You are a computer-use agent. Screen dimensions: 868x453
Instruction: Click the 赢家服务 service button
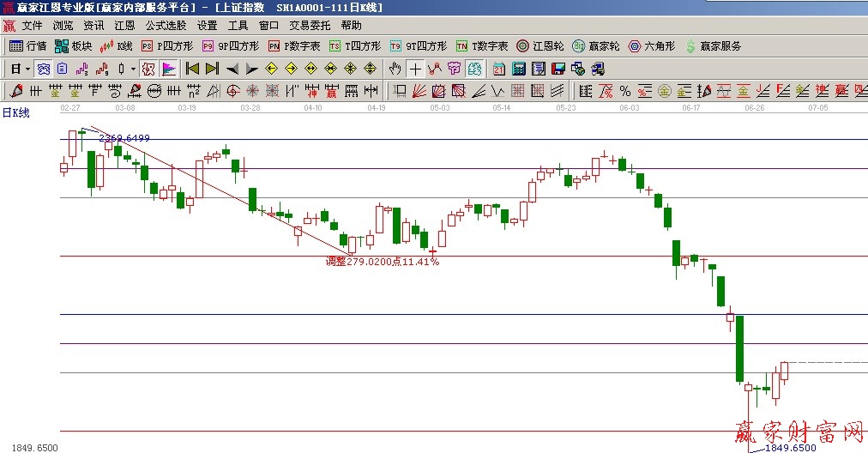[x=713, y=46]
